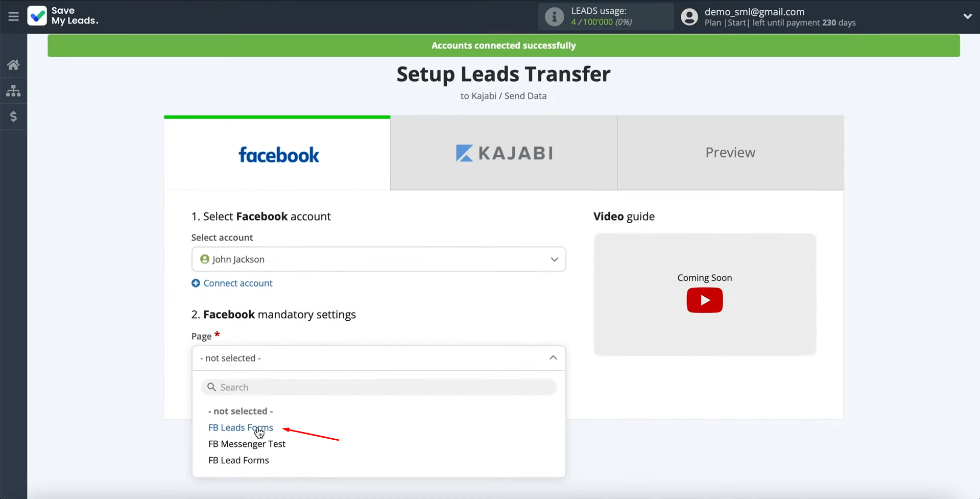Click demo_sml@gmail.com account text
The image size is (980, 499).
point(754,12)
